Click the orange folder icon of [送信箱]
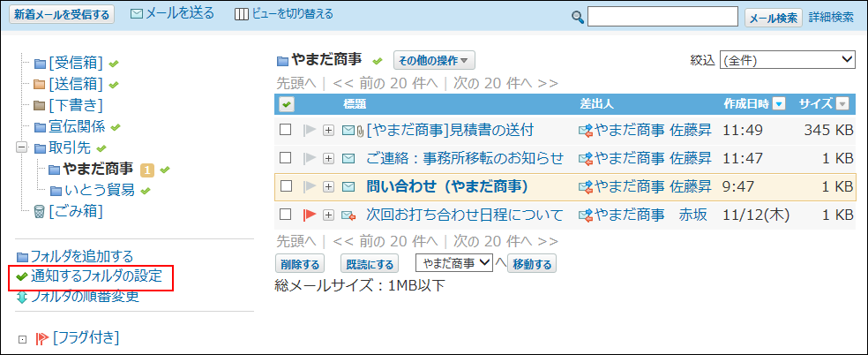The image size is (868, 355). pyautogui.click(x=40, y=85)
